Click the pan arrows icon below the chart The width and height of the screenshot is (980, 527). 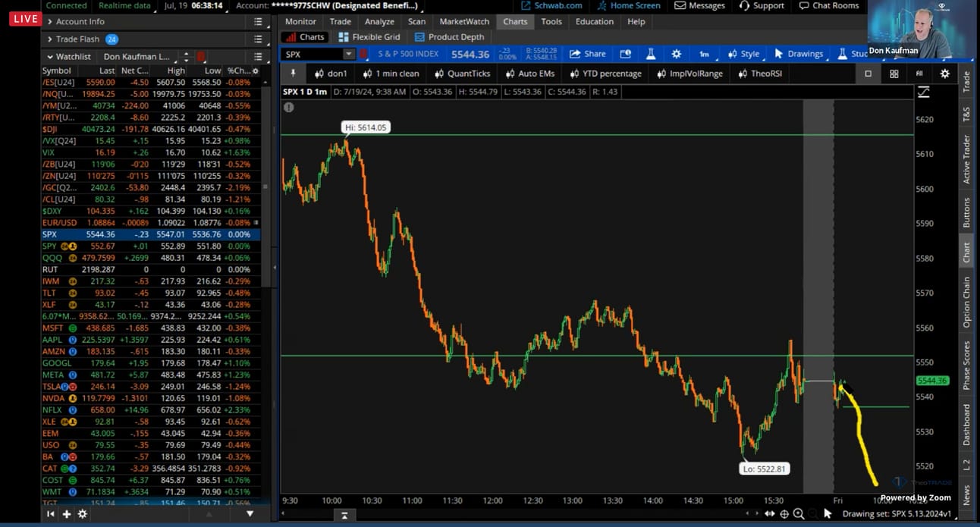(769, 513)
